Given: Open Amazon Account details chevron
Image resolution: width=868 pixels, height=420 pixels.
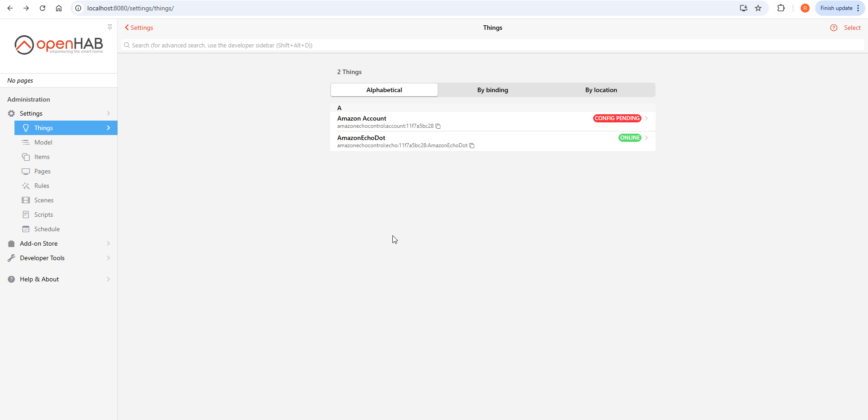Looking at the screenshot, I should pyautogui.click(x=646, y=118).
